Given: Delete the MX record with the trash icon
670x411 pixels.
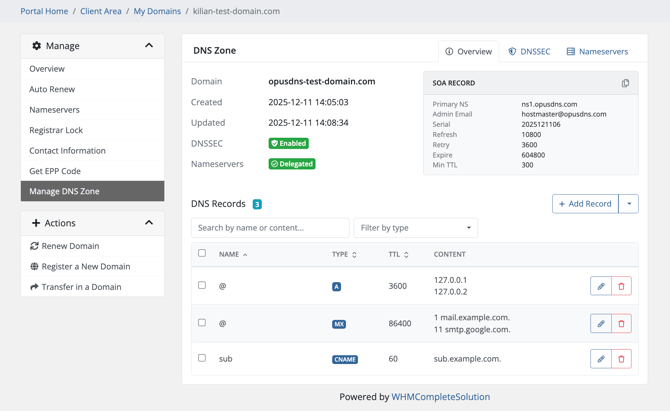Looking at the screenshot, I should (621, 324).
